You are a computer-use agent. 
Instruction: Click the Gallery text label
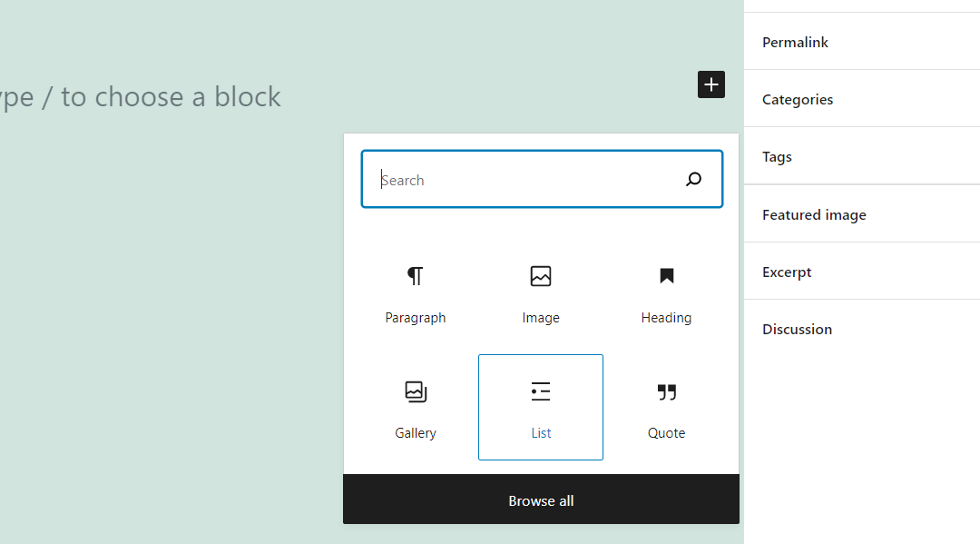pos(416,433)
